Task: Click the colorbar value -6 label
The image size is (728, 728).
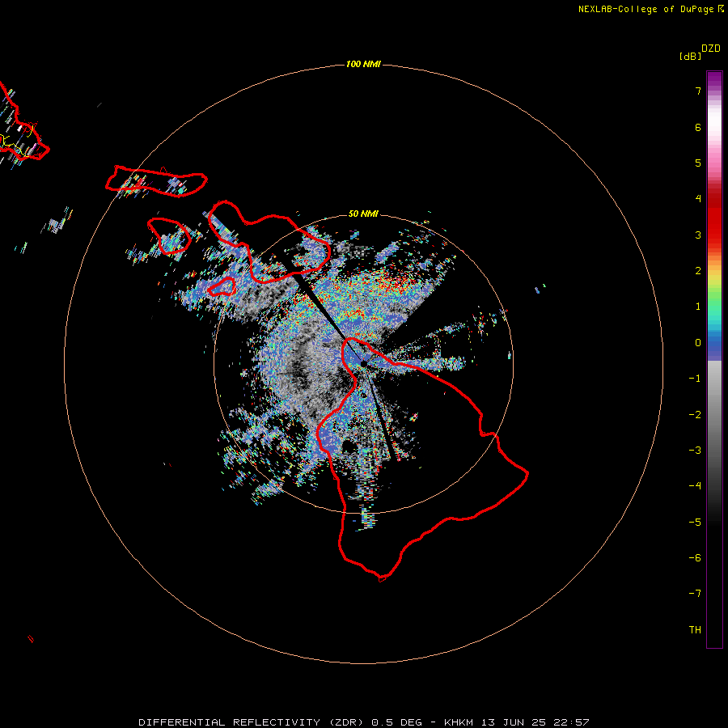Action: click(695, 558)
